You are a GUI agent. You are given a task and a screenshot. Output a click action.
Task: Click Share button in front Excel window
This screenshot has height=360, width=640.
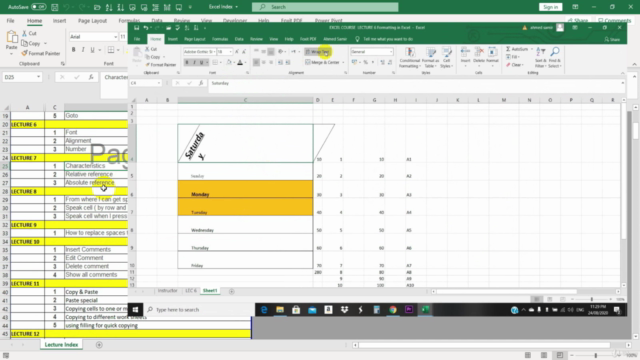pyautogui.click(x=612, y=39)
